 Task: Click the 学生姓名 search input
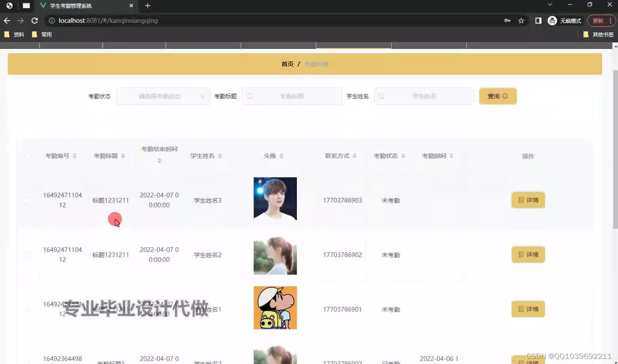[424, 96]
